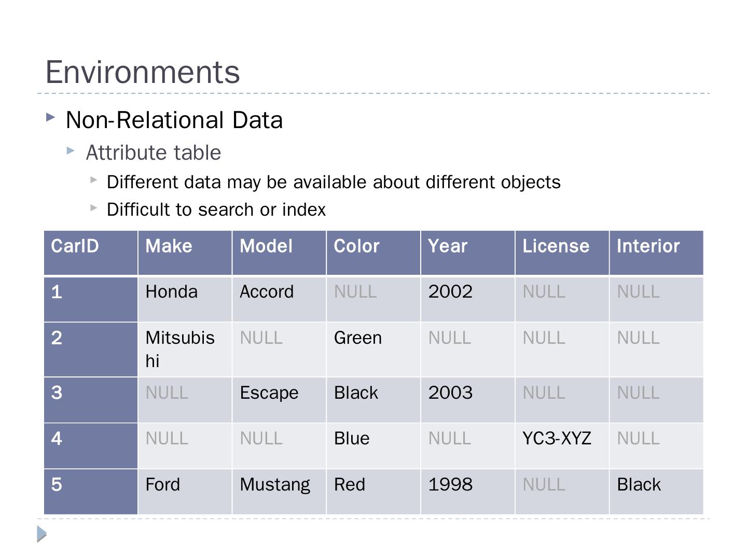The width and height of the screenshot is (747, 560).
Task: Click the Attribute table sub-bullet text
Action: tap(154, 153)
